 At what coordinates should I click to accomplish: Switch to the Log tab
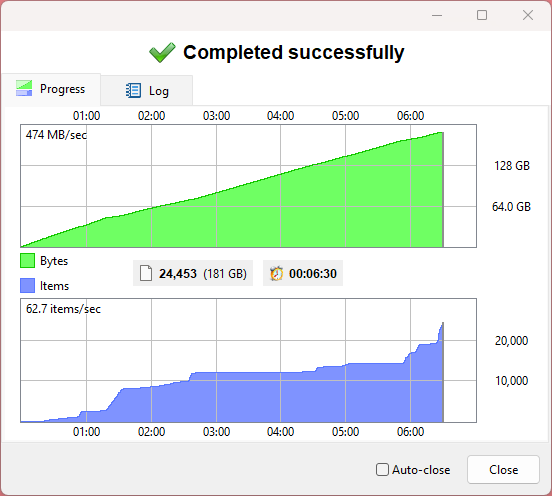[x=147, y=90]
